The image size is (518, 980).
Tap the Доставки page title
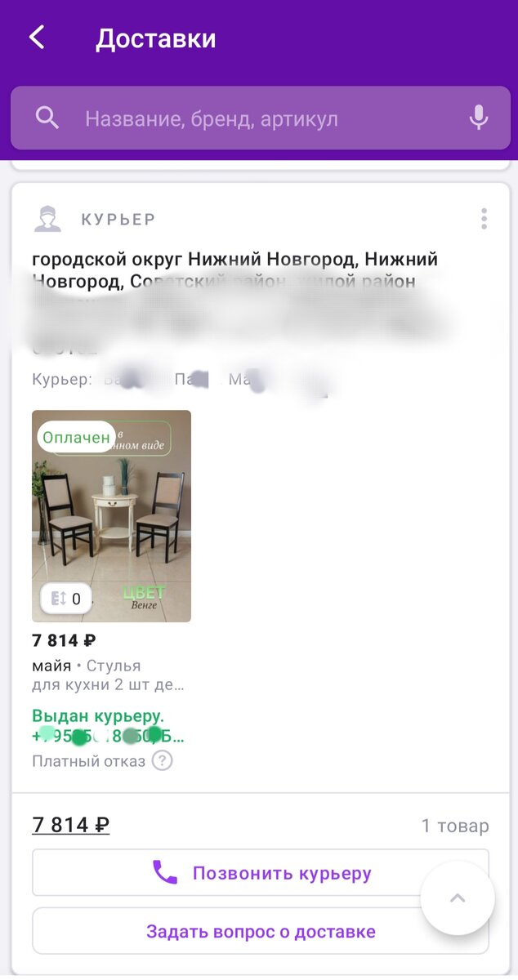[x=156, y=38]
